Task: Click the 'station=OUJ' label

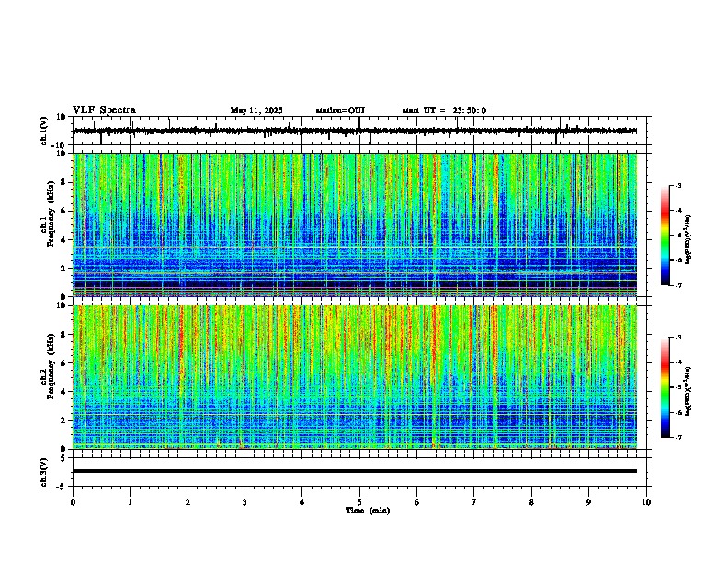Action: tap(340, 110)
